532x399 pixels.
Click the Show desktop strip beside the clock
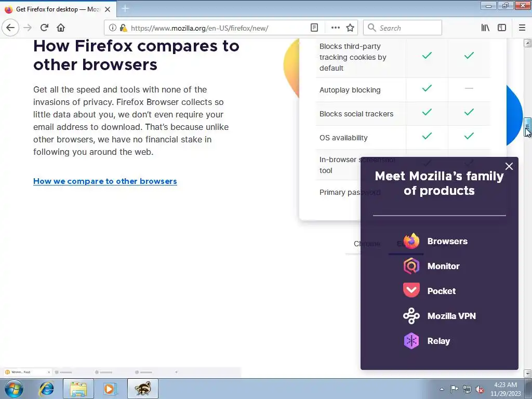point(528,389)
